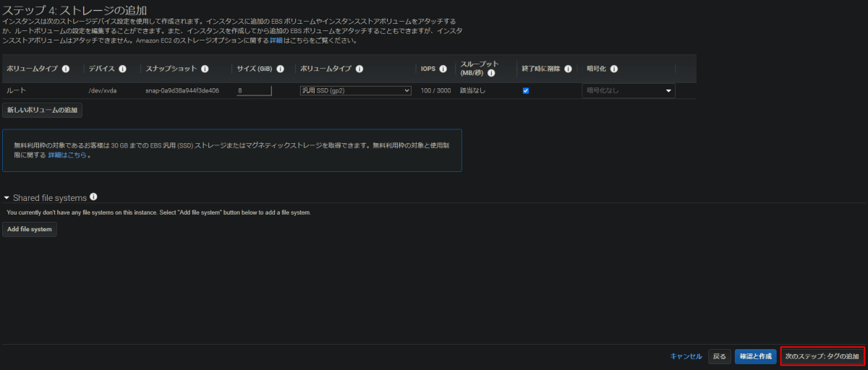Click the 該当なし throughput value

tap(473, 90)
